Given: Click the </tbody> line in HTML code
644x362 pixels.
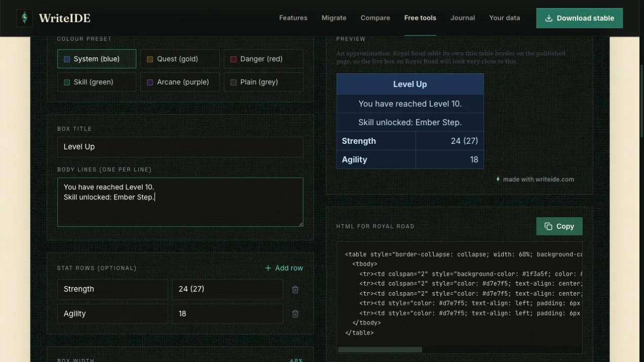Looking at the screenshot, I should pos(366,323).
